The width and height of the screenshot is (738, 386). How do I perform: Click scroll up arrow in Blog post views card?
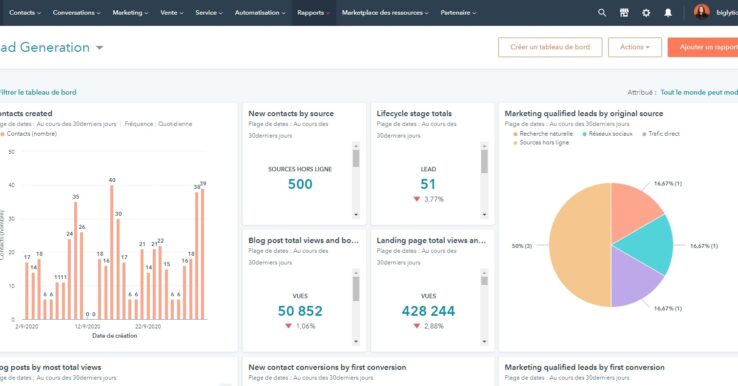coord(356,273)
